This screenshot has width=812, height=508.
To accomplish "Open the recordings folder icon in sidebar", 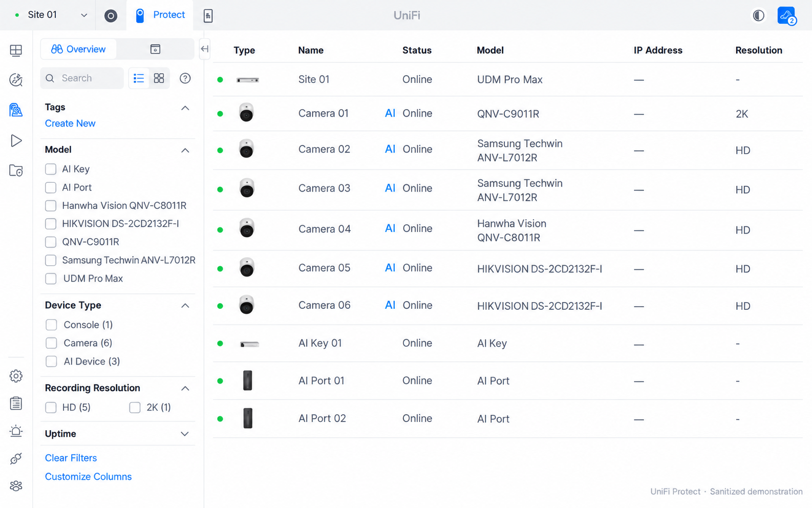I will coord(16,171).
